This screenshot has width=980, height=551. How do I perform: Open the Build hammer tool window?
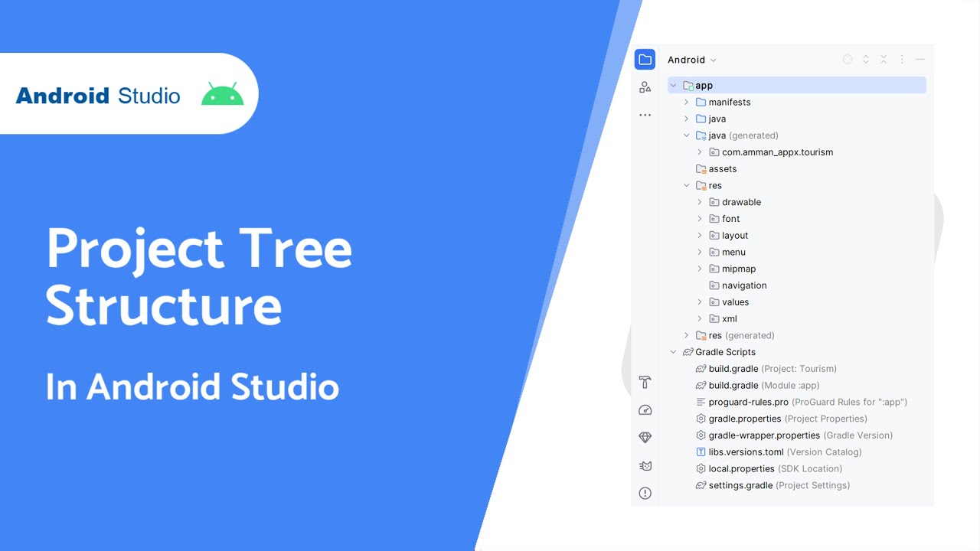pos(645,382)
